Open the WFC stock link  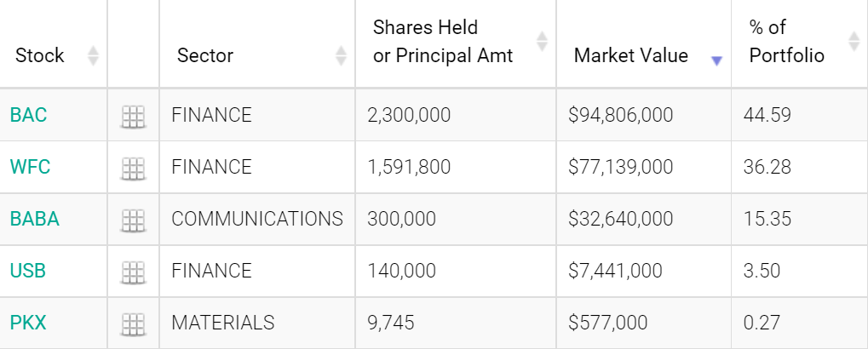[x=31, y=167]
